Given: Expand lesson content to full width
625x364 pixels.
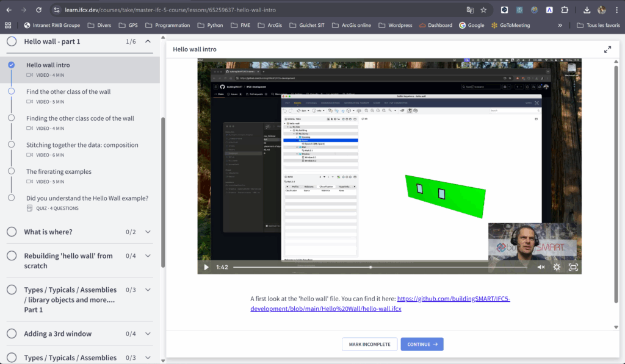Looking at the screenshot, I should pos(607,49).
